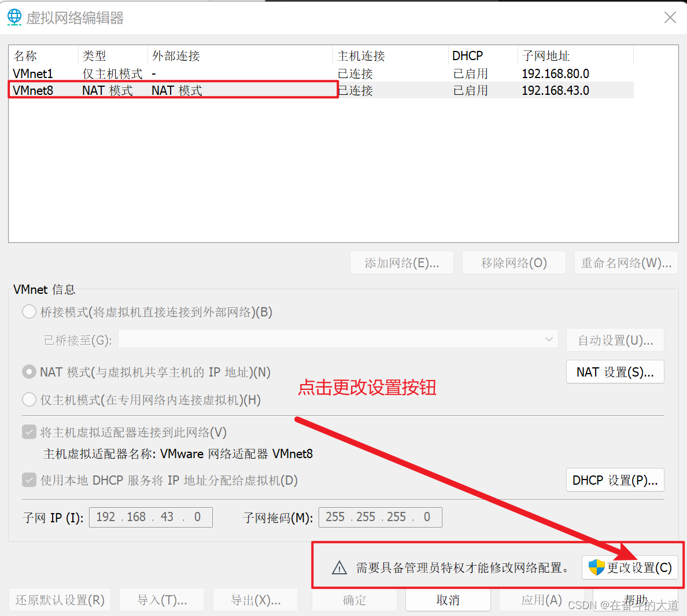This screenshot has width=687, height=616.
Task: Open DHCP 设置(P) dialog
Action: coord(615,480)
